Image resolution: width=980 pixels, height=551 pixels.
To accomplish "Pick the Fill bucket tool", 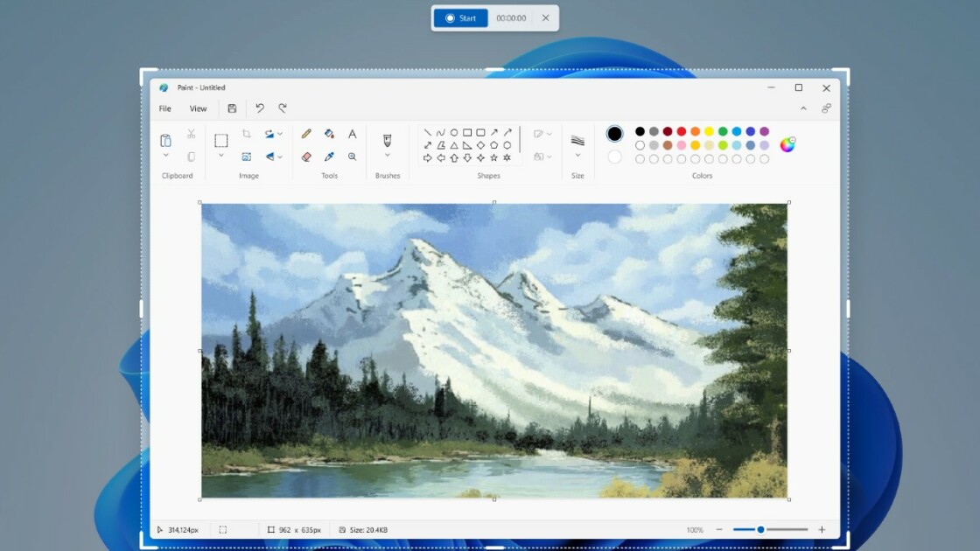I will point(329,134).
